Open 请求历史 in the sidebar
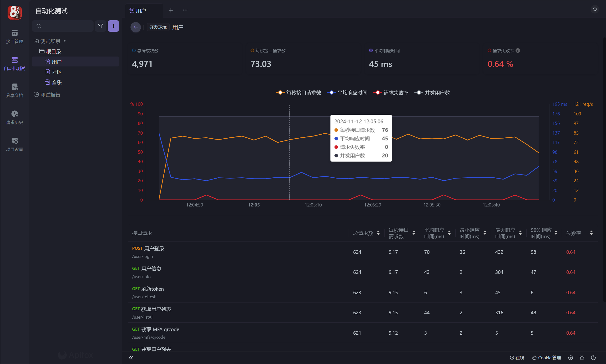606x364 pixels. [x=14, y=117]
